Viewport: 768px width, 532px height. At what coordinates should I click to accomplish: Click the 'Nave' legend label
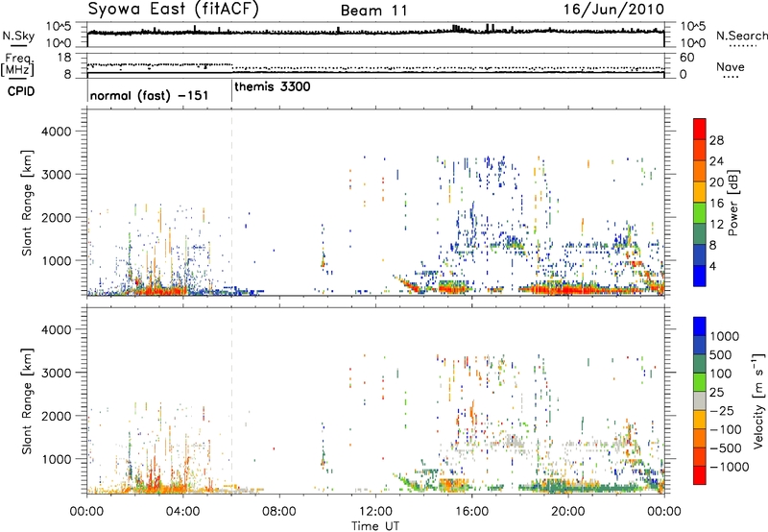point(731,66)
